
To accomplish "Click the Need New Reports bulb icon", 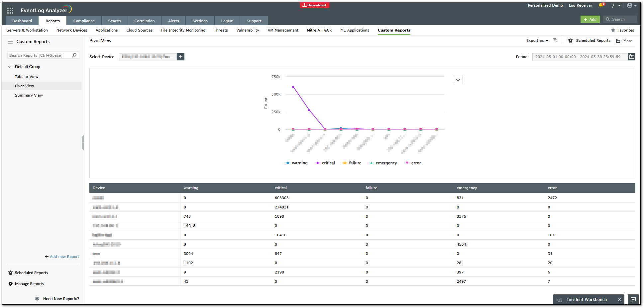I will pos(37,299).
